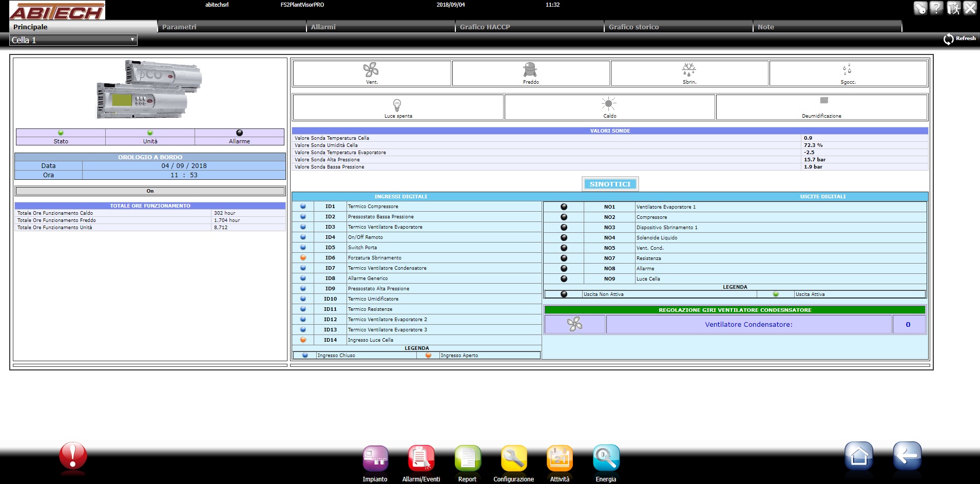Open the Attività calendar icon
The height and width of the screenshot is (484, 980).
tap(560, 458)
